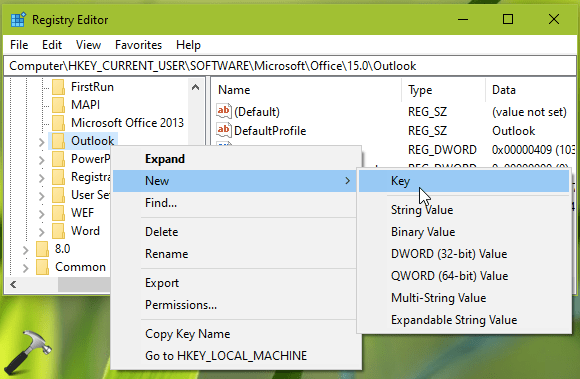Click the tree pane scroll-up arrow

tap(196, 88)
